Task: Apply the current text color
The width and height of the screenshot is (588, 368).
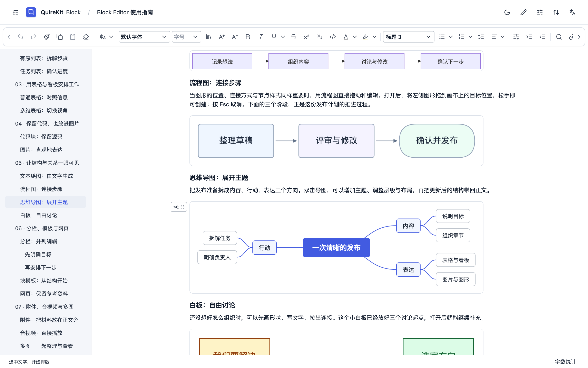Action: point(346,37)
